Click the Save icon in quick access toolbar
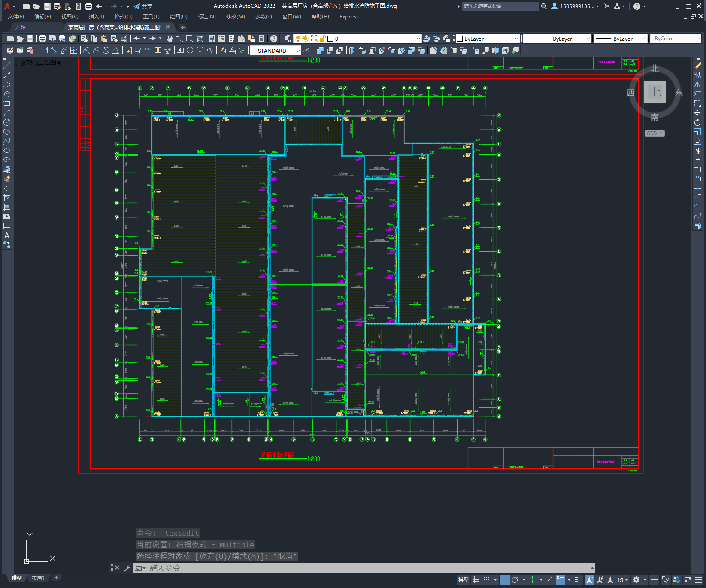This screenshot has width=706, height=588. coord(47,6)
